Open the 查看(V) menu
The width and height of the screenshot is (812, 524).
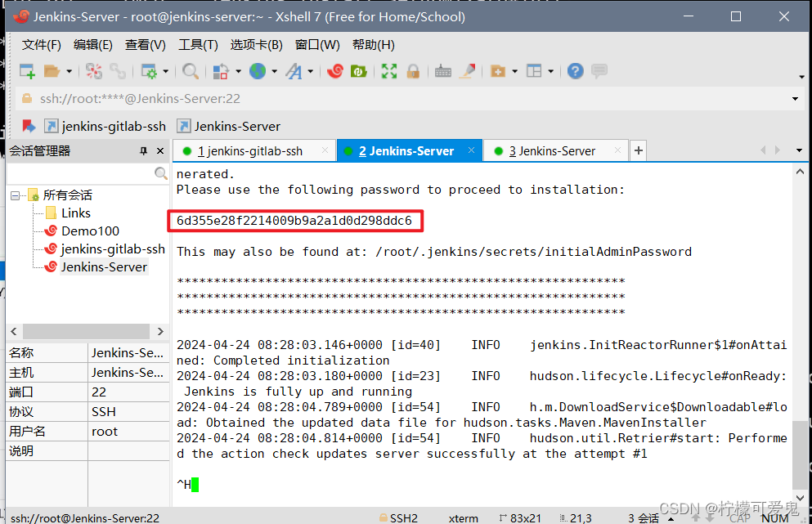click(x=145, y=45)
